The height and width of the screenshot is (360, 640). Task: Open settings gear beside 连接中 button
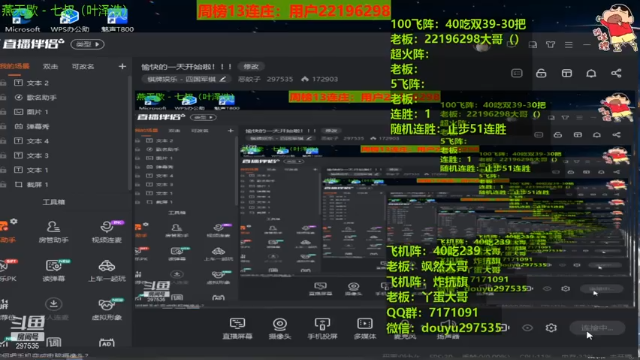point(551,328)
